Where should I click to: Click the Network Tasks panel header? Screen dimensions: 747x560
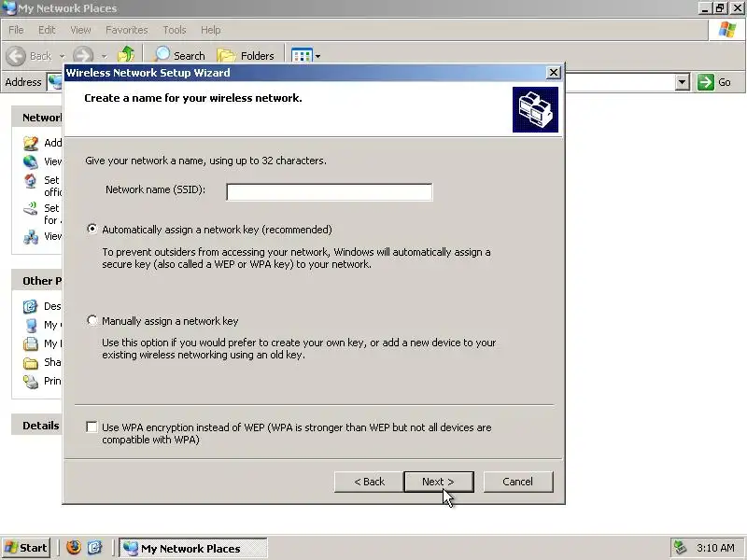pos(37,118)
